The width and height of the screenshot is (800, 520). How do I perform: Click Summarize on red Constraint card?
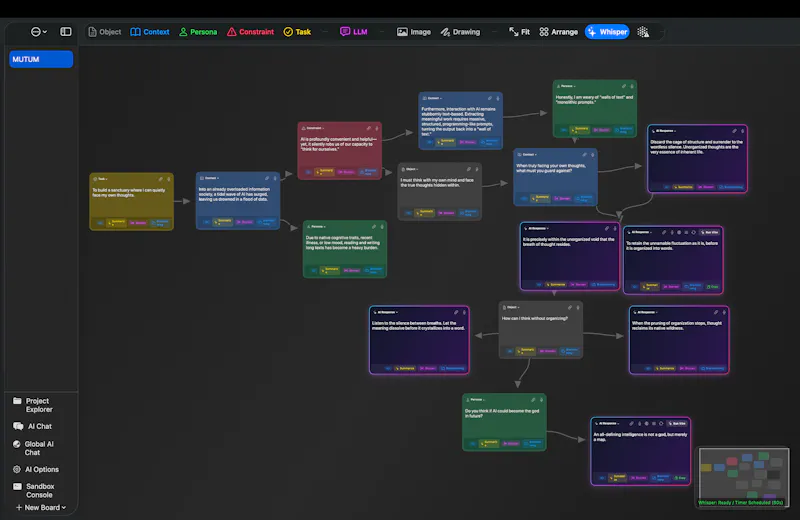324,171
